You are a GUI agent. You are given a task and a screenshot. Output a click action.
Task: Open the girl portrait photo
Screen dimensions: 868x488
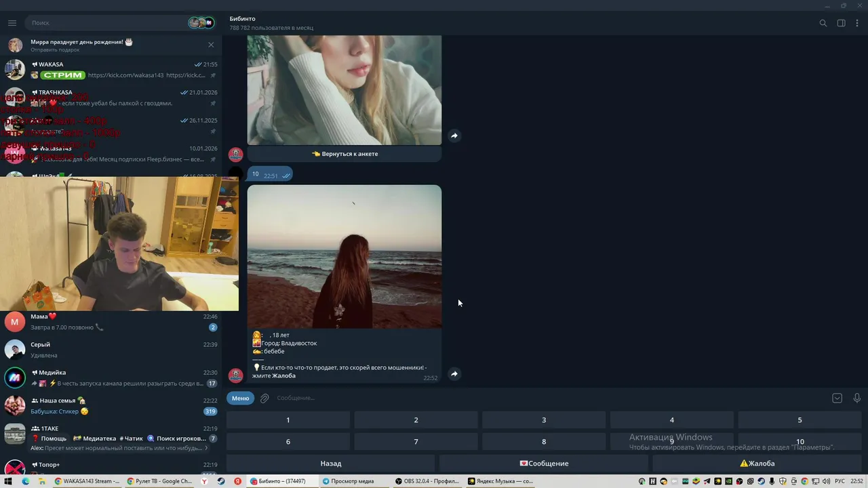pos(344,89)
